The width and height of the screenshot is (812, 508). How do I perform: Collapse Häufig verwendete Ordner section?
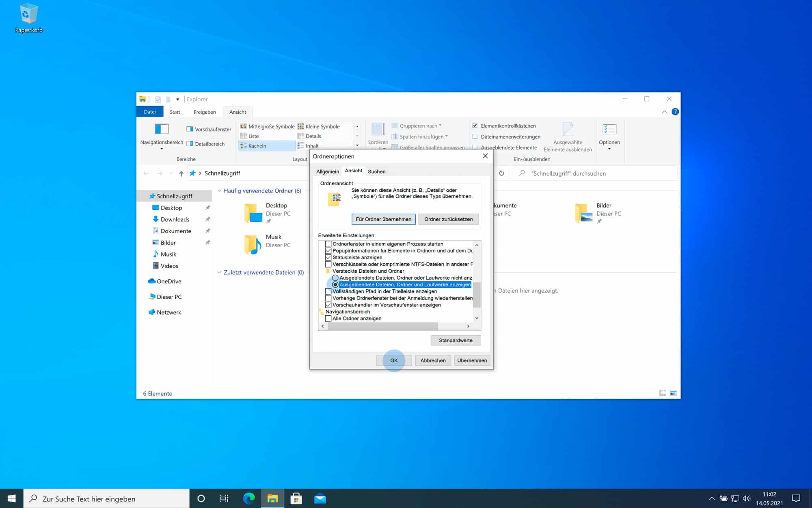tap(219, 191)
